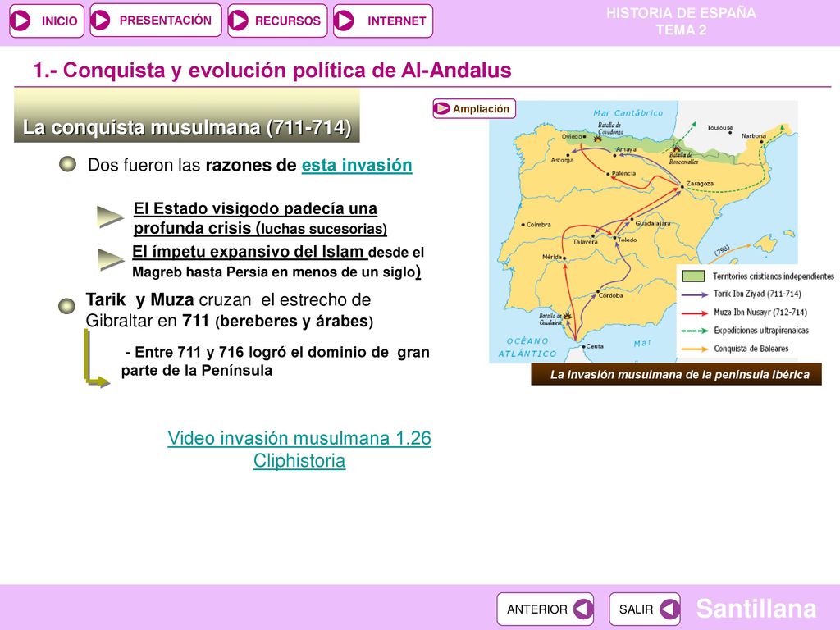Open the Ampliación map enlargement
Screen dimensions: 840x630
474,109
